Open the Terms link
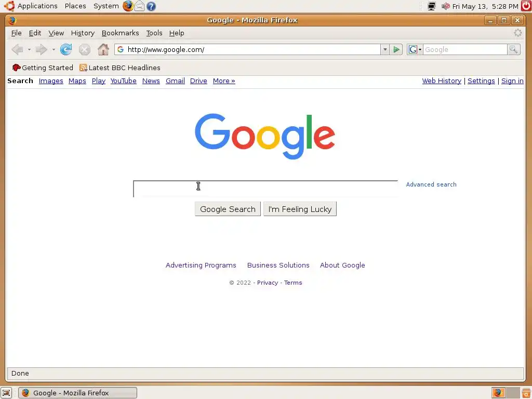532x399 pixels. (293, 283)
